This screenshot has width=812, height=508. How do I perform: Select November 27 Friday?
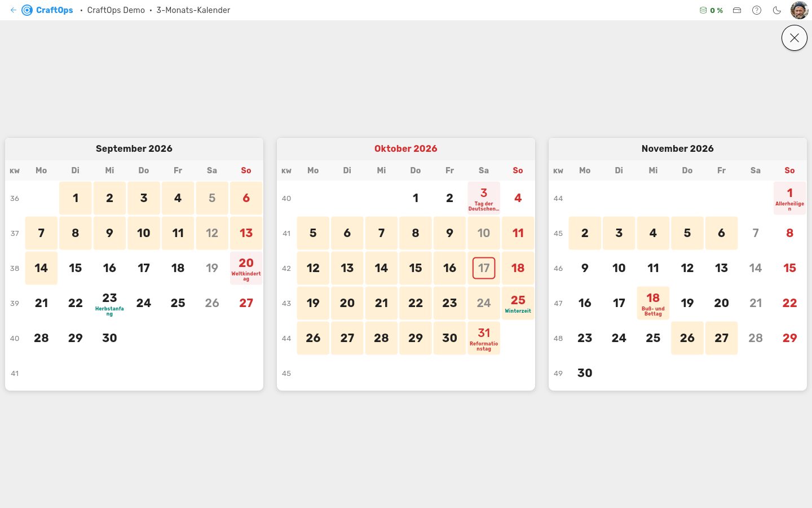point(722,338)
